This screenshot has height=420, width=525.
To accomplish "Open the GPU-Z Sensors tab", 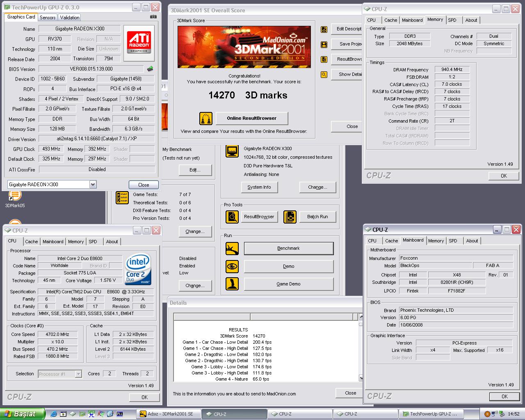I will pos(48,18).
